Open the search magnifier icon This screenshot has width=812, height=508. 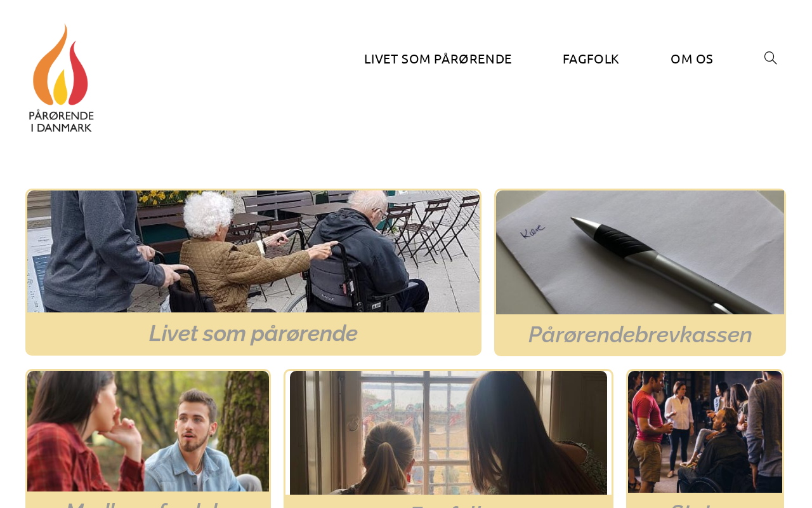(x=770, y=58)
